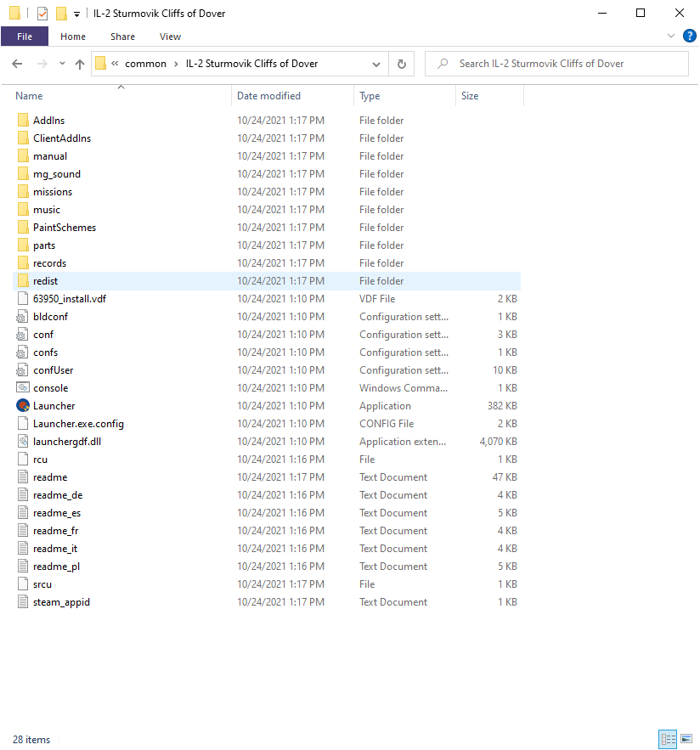Select the parts folder name
Screen dimensions: 700x750
44,245
